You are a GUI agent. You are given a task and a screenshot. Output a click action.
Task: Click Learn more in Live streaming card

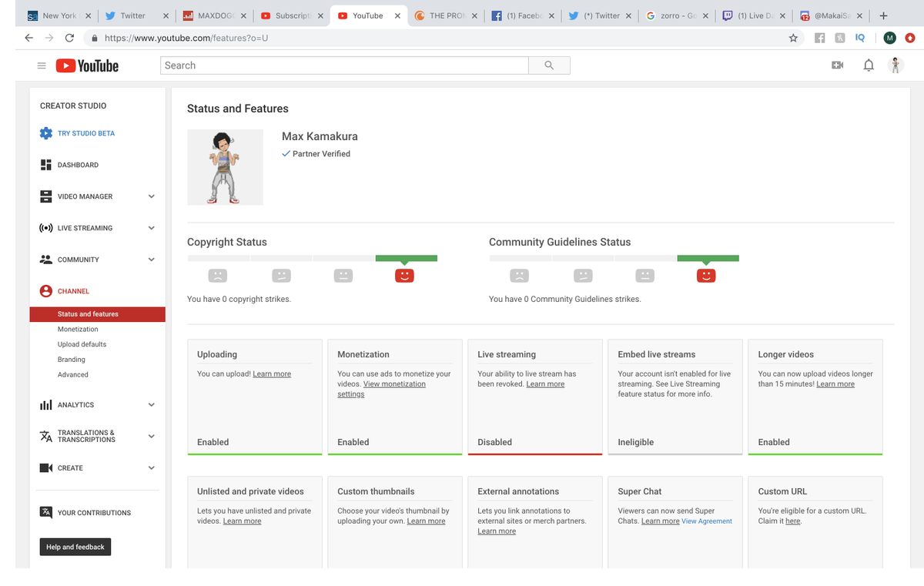pos(545,384)
